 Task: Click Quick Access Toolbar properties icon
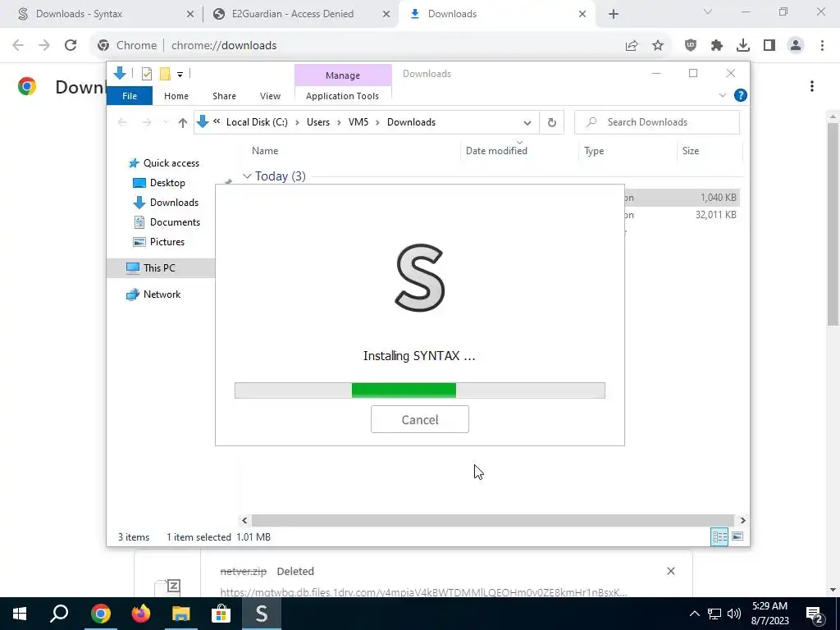click(x=146, y=74)
